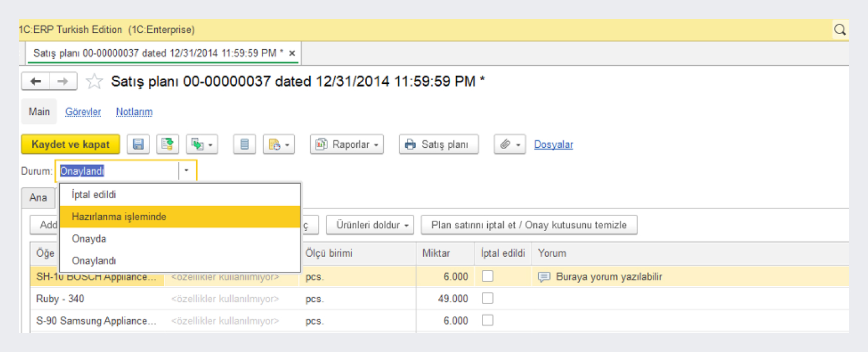Click the search magnifier icon
This screenshot has width=868, height=352.
point(840,29)
